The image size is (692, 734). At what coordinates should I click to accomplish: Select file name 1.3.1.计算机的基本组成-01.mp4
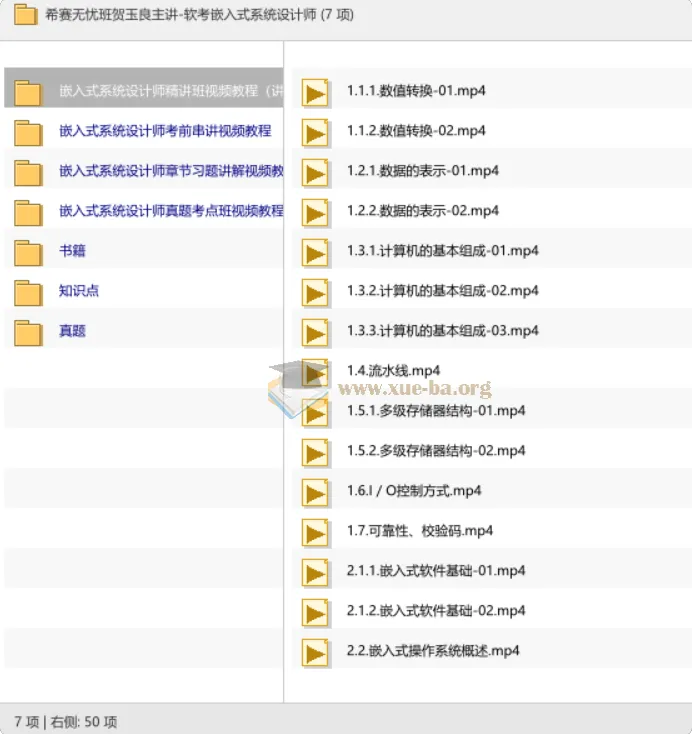(x=442, y=250)
